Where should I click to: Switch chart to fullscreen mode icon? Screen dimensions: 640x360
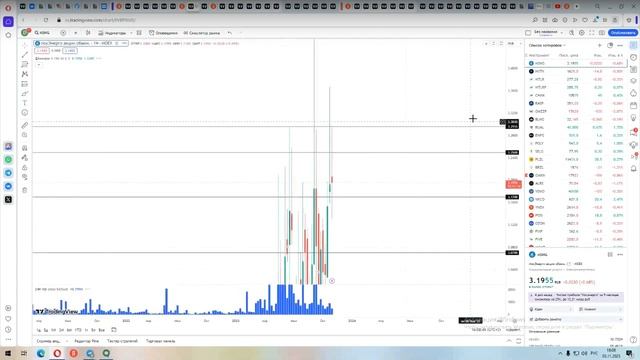point(592,33)
